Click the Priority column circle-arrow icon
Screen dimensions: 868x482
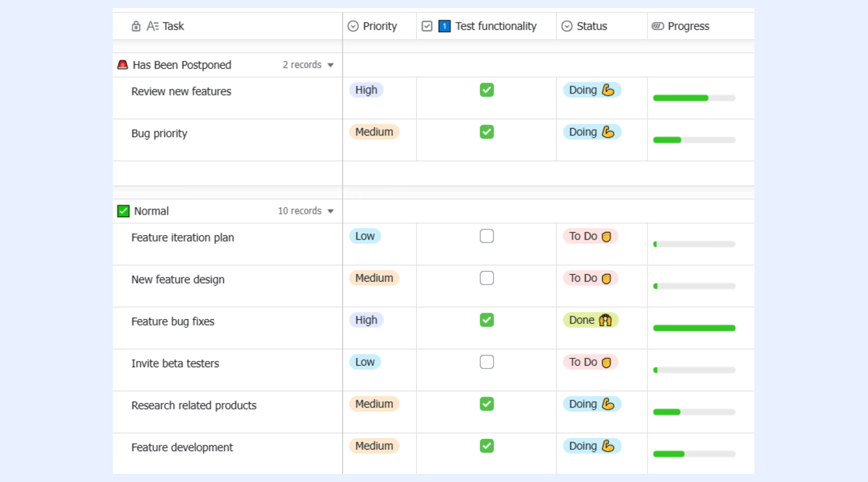click(x=353, y=26)
